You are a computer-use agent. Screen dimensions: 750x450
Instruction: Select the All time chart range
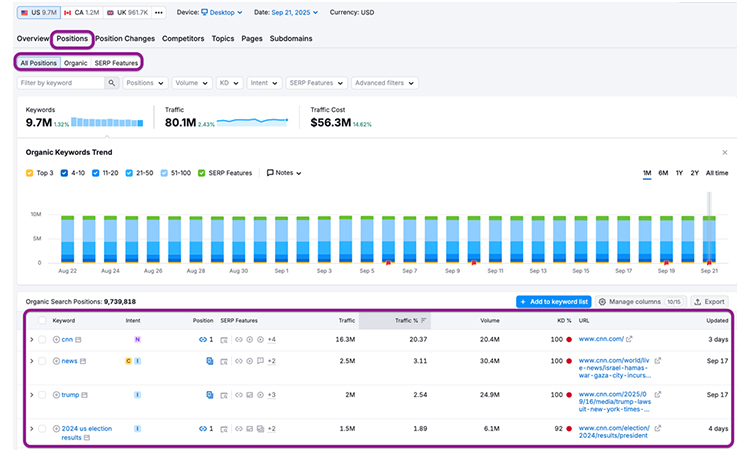[x=717, y=173]
